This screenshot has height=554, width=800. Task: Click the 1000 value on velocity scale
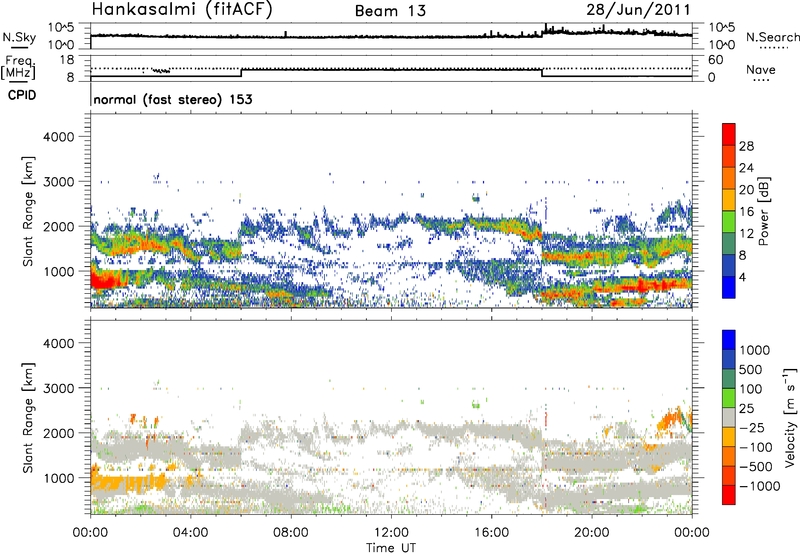(x=755, y=350)
